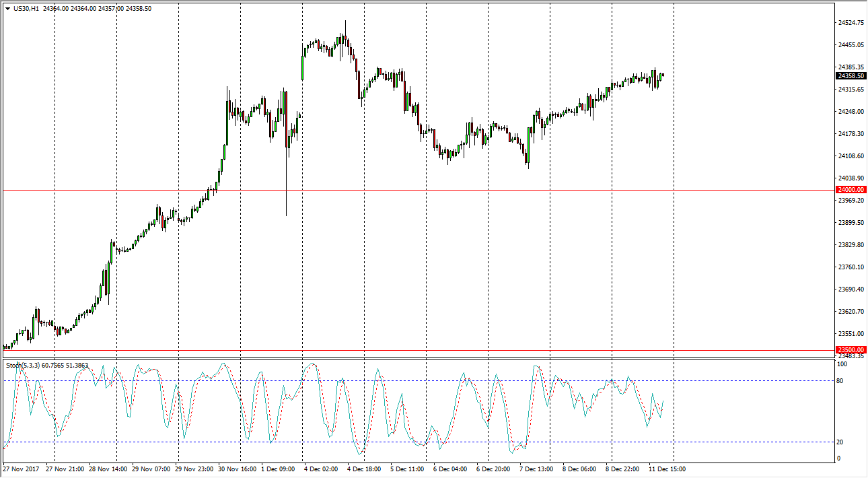Click the 20 level on stochastic scale

pyautogui.click(x=840, y=442)
